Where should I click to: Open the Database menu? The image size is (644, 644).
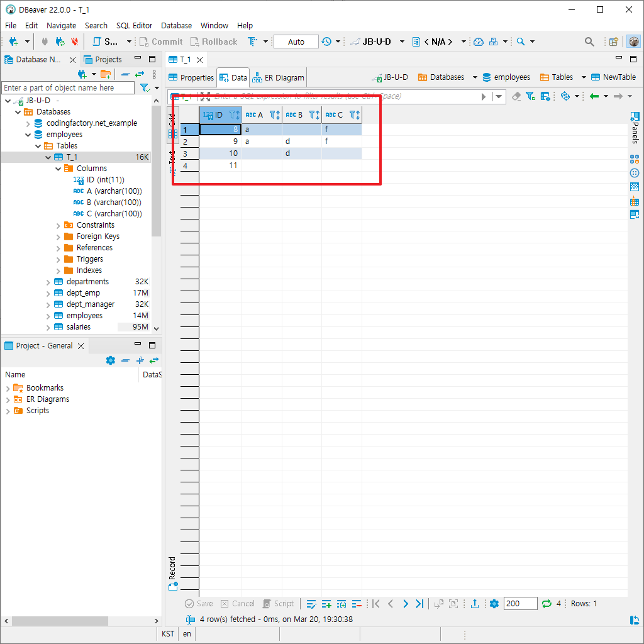pos(176,25)
